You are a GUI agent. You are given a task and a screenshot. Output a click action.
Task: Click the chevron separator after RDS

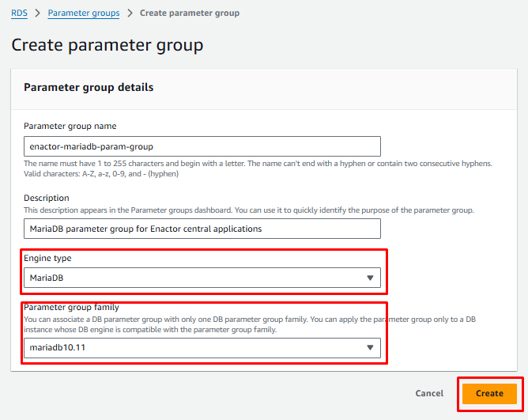[x=36, y=13]
